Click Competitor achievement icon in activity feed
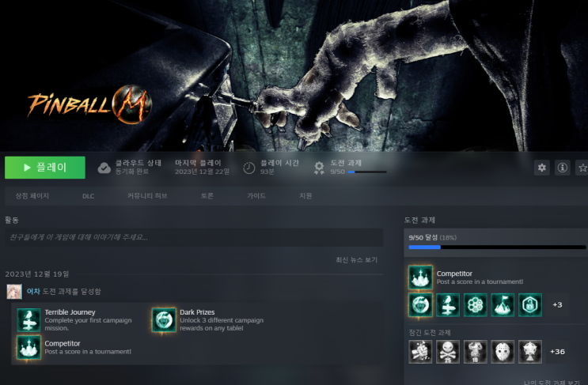The width and height of the screenshot is (588, 385). click(28, 348)
